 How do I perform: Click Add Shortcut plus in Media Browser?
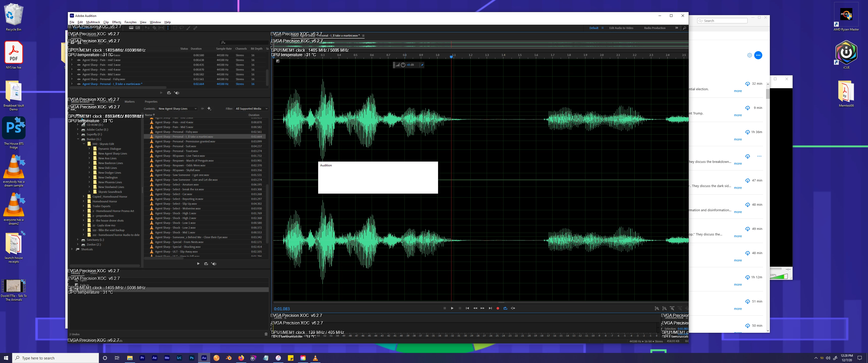click(209, 108)
